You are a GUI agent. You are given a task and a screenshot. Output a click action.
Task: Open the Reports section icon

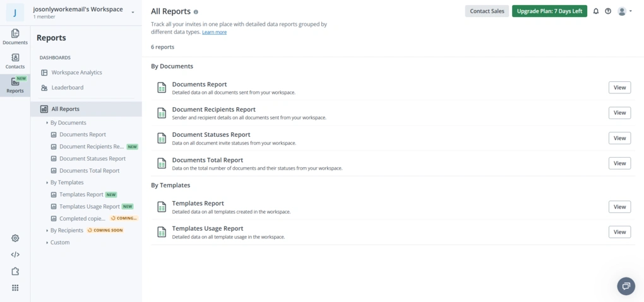click(x=15, y=82)
